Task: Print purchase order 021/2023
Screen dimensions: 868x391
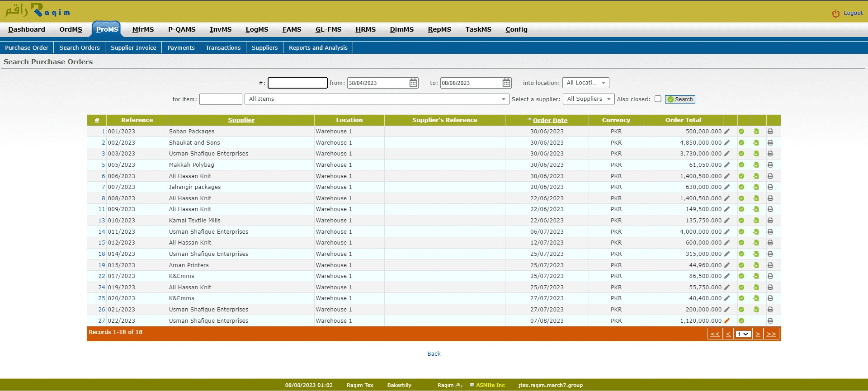Action: tap(770, 310)
